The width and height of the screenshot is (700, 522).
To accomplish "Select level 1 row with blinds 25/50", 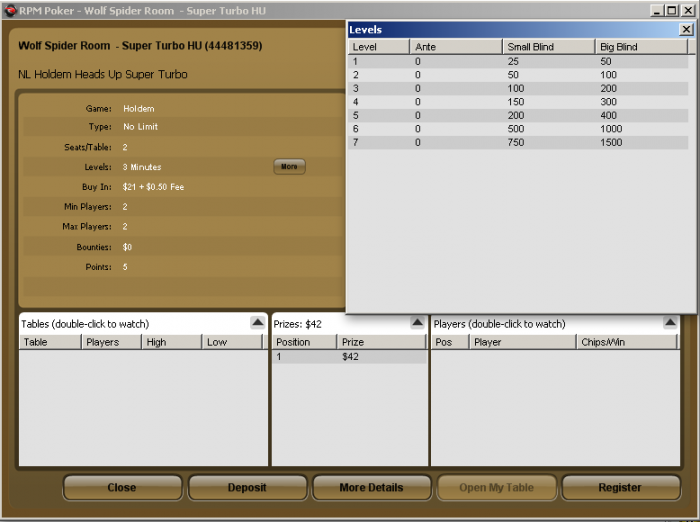I will click(518, 62).
